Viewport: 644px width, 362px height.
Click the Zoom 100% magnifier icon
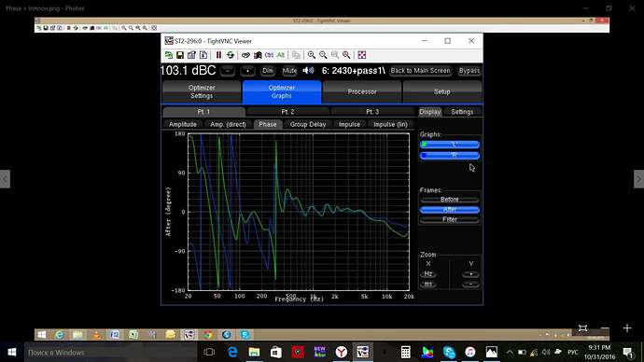tap(335, 55)
